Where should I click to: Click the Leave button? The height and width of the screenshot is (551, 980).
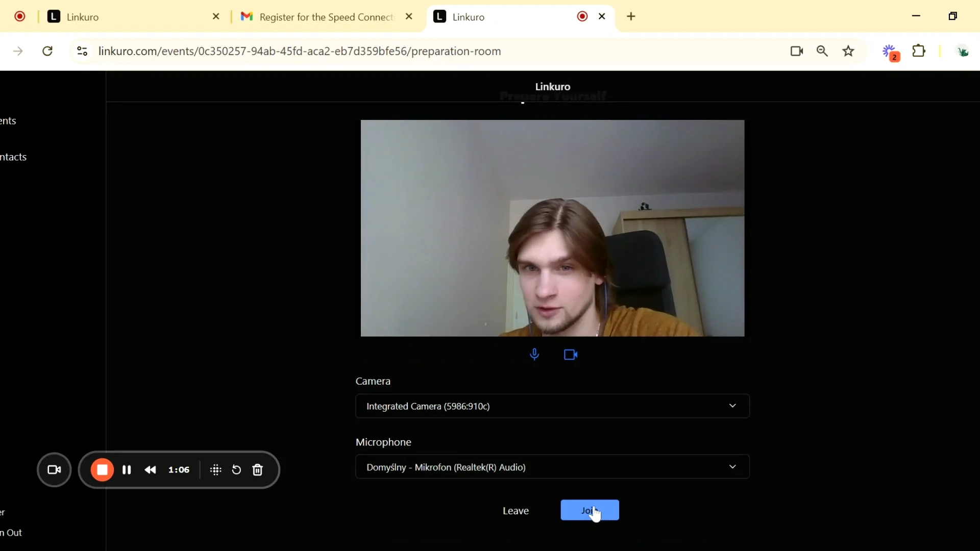pos(516,511)
